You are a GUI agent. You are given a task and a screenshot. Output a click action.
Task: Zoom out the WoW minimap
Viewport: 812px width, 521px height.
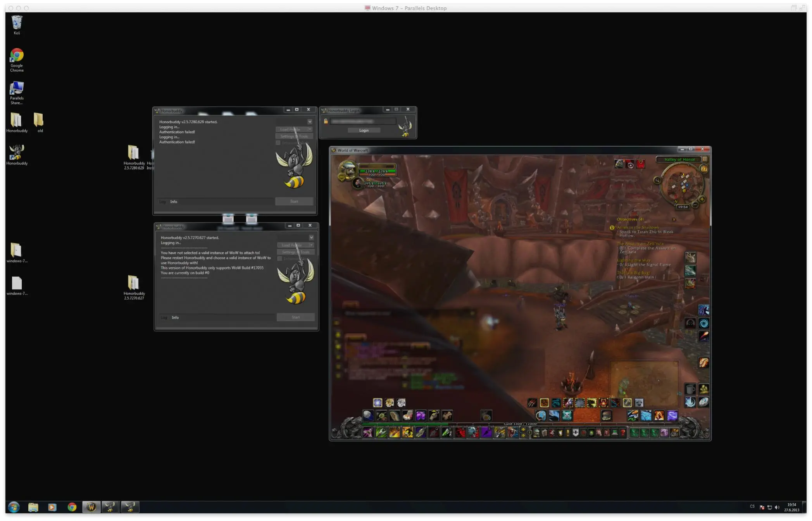click(695, 204)
